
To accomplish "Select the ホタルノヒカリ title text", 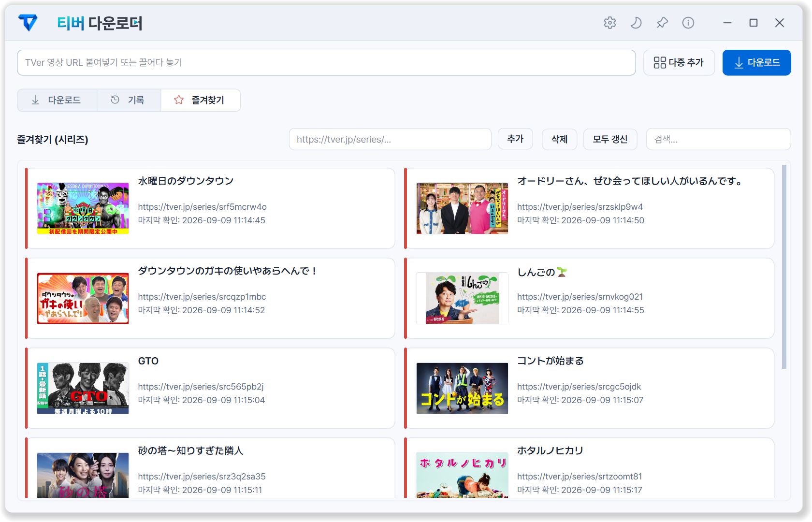I will (x=550, y=450).
